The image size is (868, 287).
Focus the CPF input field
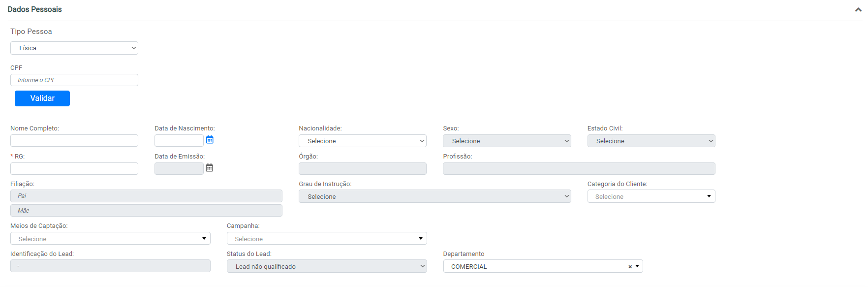coord(74,80)
